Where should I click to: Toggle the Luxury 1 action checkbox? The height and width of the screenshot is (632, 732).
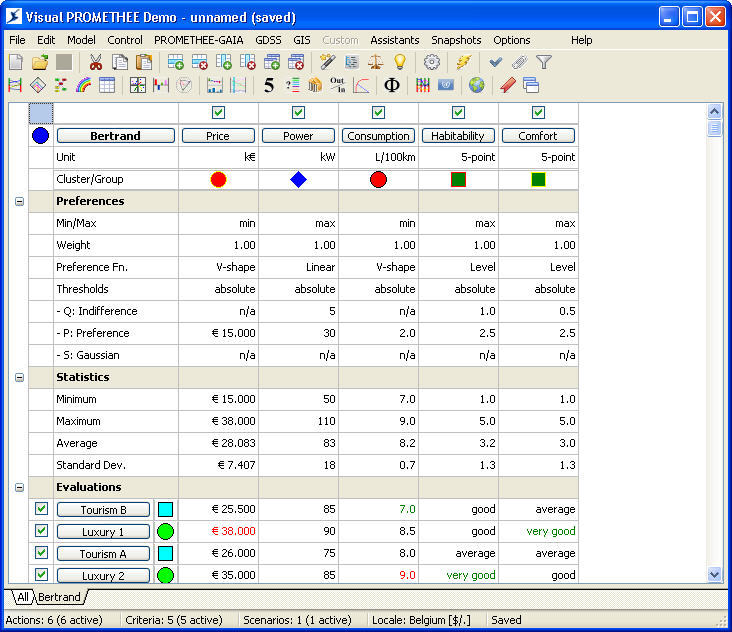pyautogui.click(x=41, y=531)
